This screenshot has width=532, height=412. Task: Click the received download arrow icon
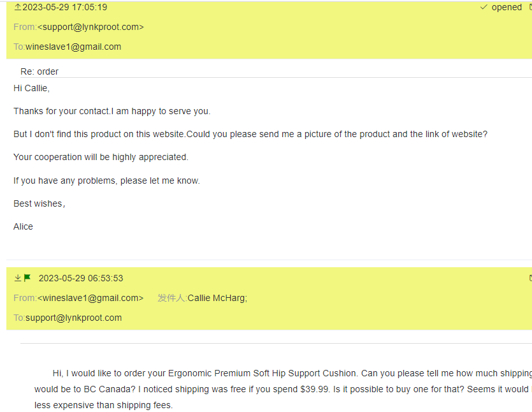(x=17, y=278)
